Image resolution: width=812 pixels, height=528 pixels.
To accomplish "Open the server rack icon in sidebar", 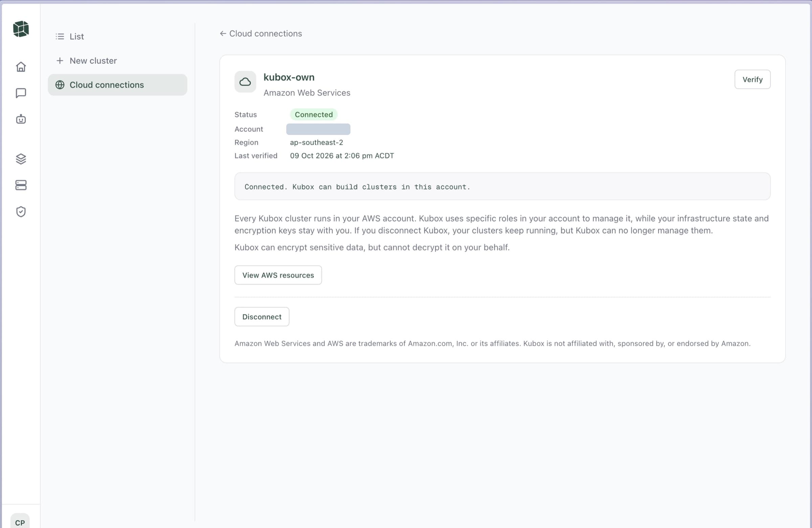I will 21,185.
